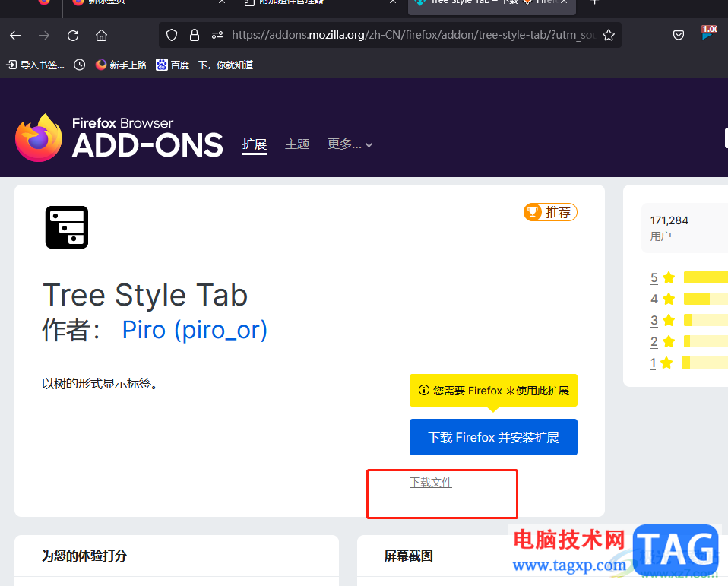Open the history clock bookmark icon
The height and width of the screenshot is (586, 728).
coord(79,65)
